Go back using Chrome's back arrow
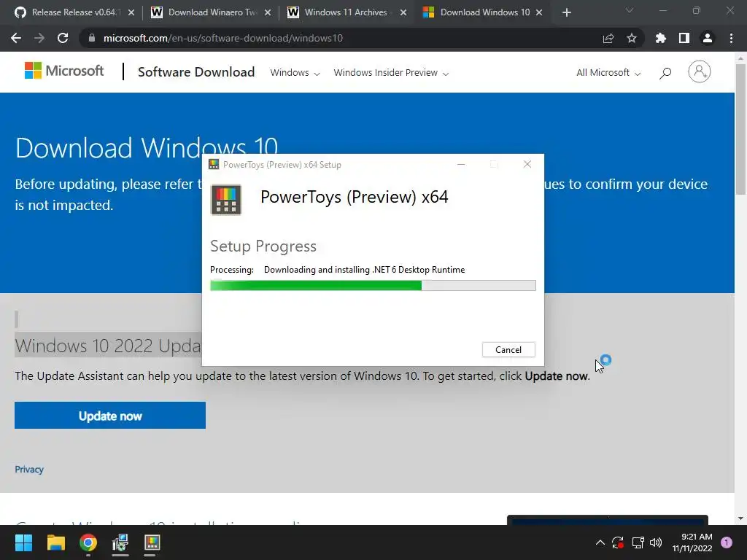 point(16,38)
